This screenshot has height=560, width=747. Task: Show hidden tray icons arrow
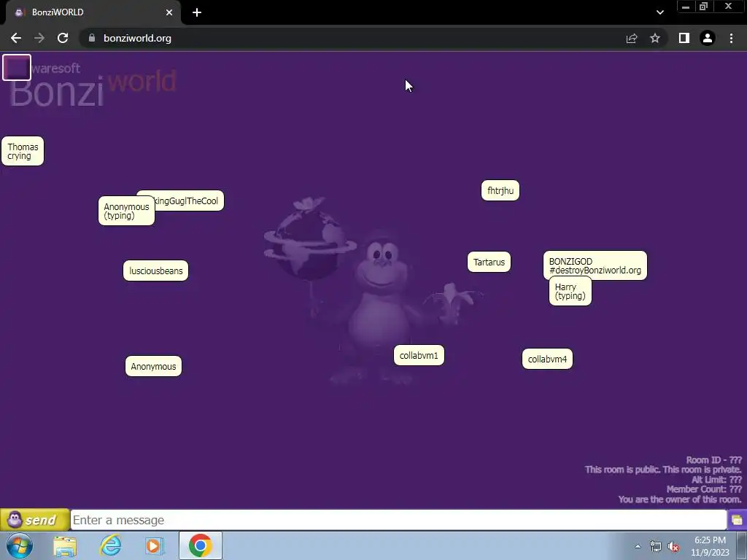638,546
